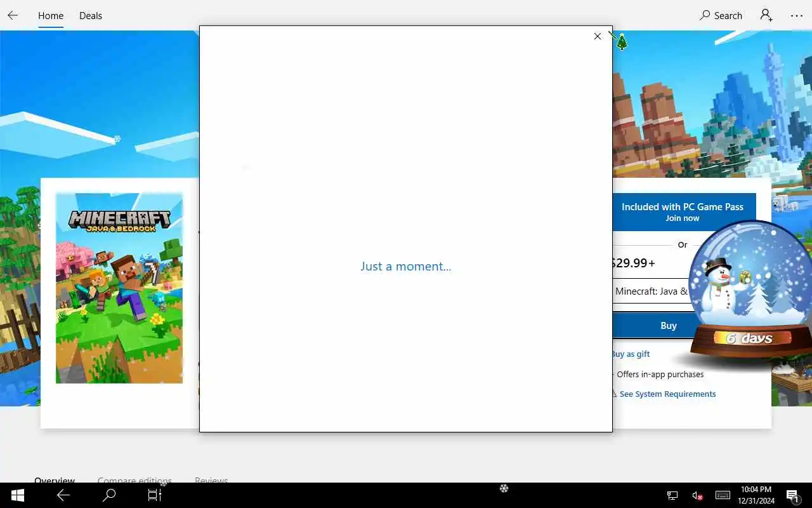Close the Just a moment dialog
The image size is (812, 508).
click(597, 36)
